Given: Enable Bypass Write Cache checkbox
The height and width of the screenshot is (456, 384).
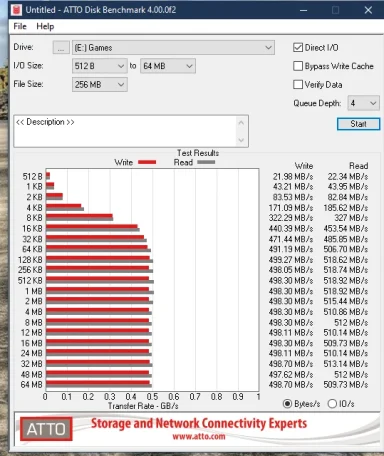Looking at the screenshot, I should click(298, 66).
